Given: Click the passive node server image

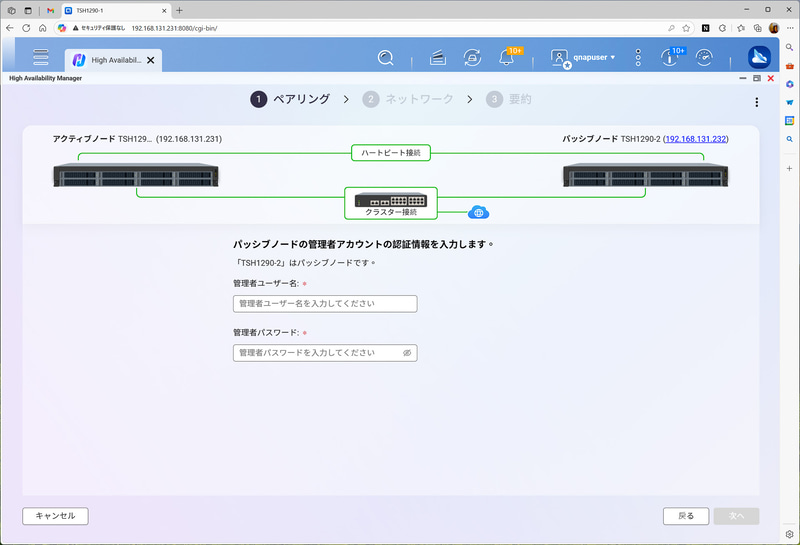Looking at the screenshot, I should pos(645,175).
